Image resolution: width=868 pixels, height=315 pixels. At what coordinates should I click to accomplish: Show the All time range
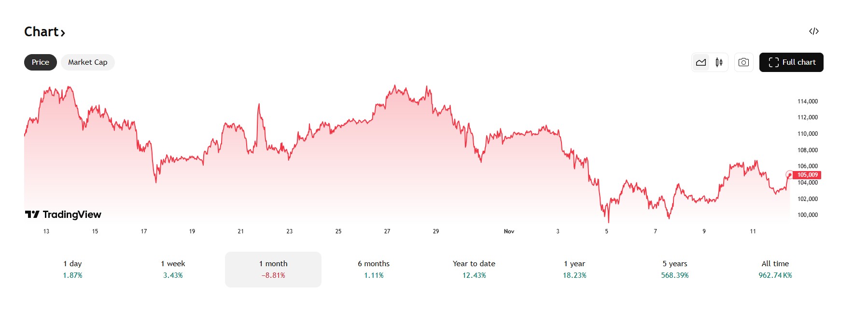click(x=775, y=269)
